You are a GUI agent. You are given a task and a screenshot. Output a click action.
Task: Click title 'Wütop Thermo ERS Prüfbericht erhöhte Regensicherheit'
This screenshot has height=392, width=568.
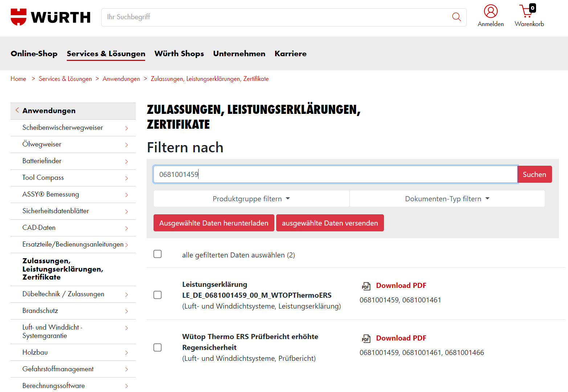point(250,342)
